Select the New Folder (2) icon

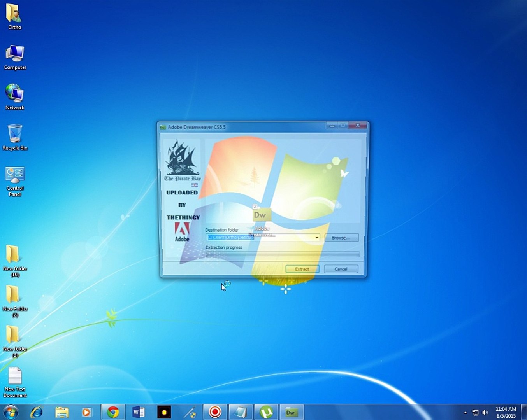[15, 301]
